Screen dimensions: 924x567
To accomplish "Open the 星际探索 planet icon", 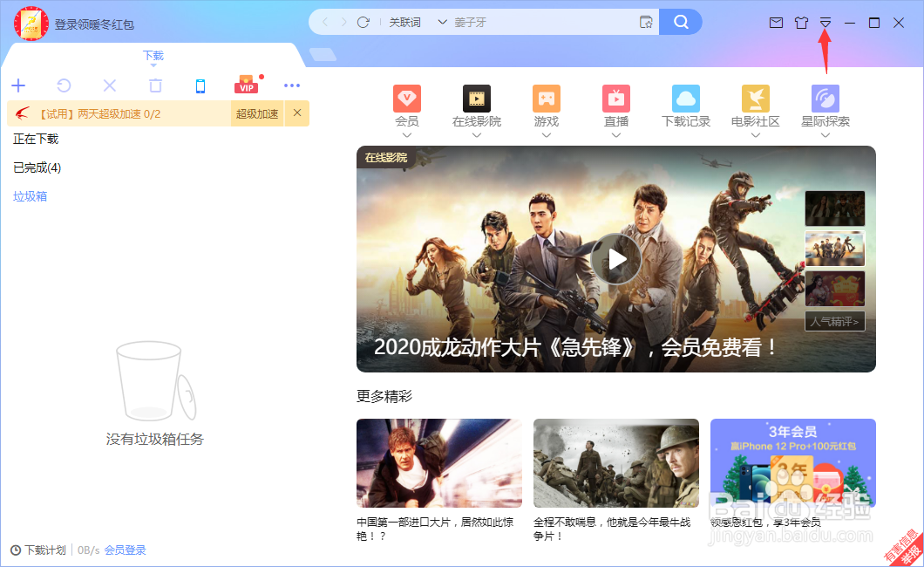I will [x=825, y=99].
